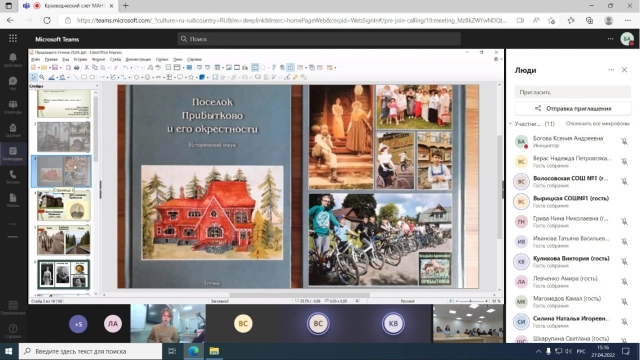The image size is (640, 360).
Task: Click the Select arrow tool in Impress
Action: pyautogui.click(x=33, y=77)
